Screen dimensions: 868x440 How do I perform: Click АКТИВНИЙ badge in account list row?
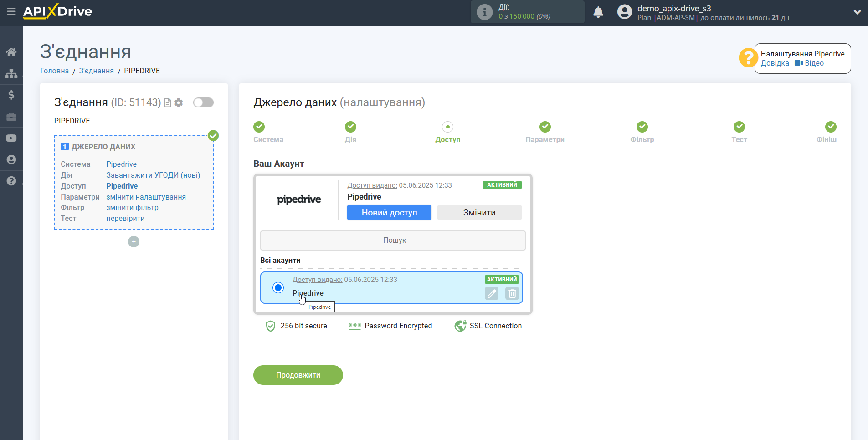(502, 280)
